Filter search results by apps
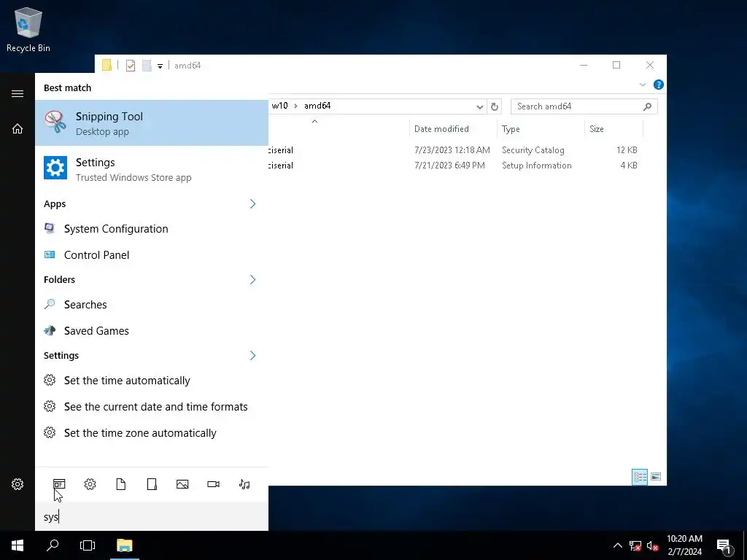This screenshot has width=747, height=560. coord(59,484)
